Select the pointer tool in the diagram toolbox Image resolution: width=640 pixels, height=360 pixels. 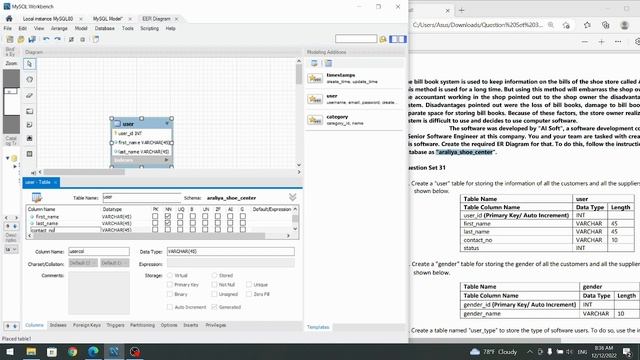pyautogui.click(x=29, y=64)
